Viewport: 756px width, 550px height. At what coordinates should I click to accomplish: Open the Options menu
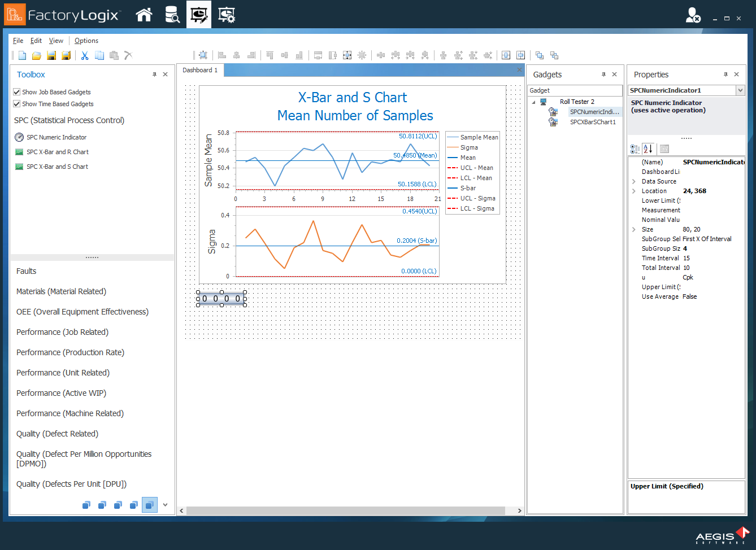(x=86, y=41)
